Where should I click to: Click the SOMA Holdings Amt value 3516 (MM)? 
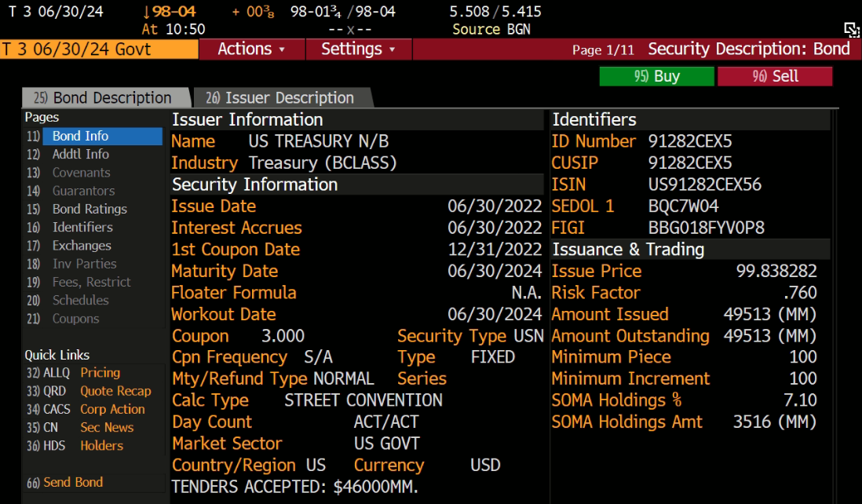(x=775, y=422)
